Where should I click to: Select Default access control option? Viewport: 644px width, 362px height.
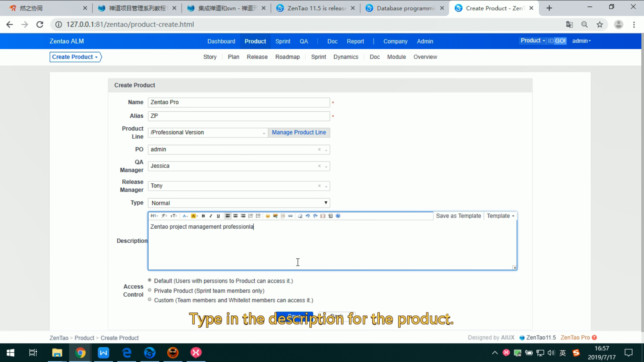click(150, 280)
